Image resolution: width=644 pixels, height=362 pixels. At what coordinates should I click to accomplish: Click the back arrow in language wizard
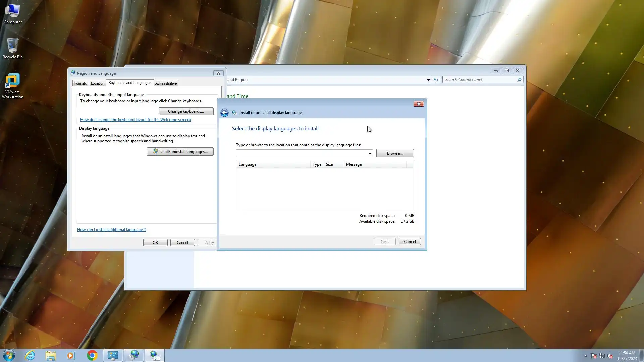pyautogui.click(x=224, y=113)
